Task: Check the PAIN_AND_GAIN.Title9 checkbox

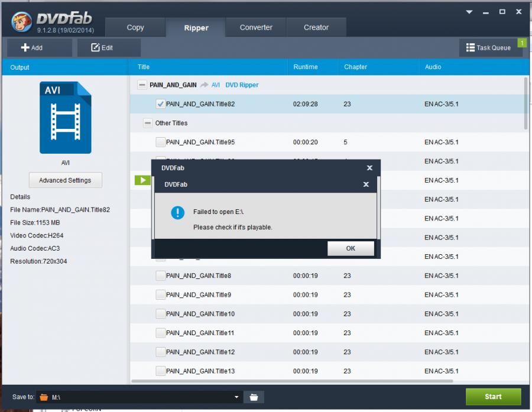Action: 160,294
